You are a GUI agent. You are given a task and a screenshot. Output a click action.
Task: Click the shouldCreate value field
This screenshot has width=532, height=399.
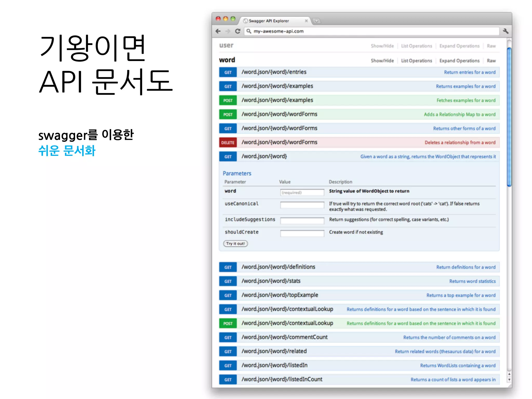[x=302, y=233]
